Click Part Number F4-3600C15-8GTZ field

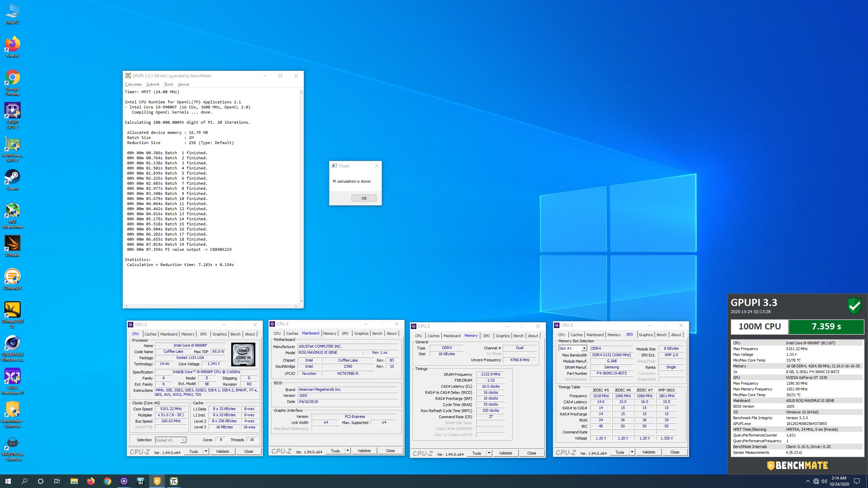[611, 373]
